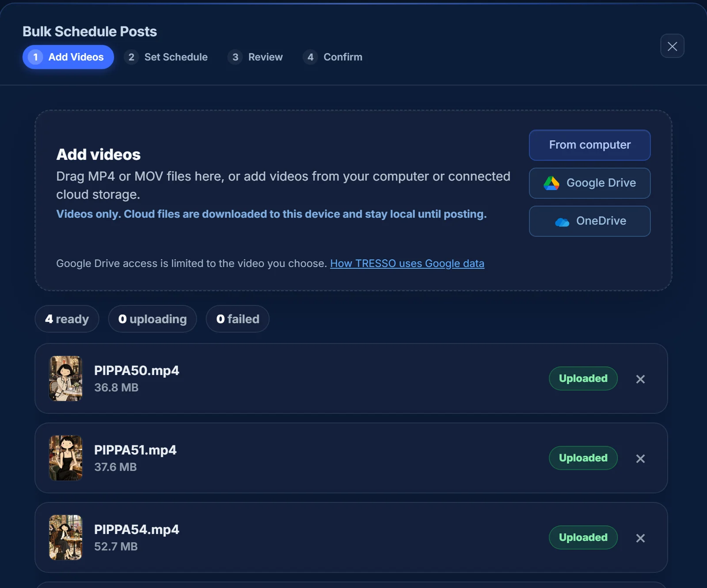This screenshot has width=707, height=588.
Task: Open the PIPPA50.mp4 thumbnail
Action: [x=66, y=379]
